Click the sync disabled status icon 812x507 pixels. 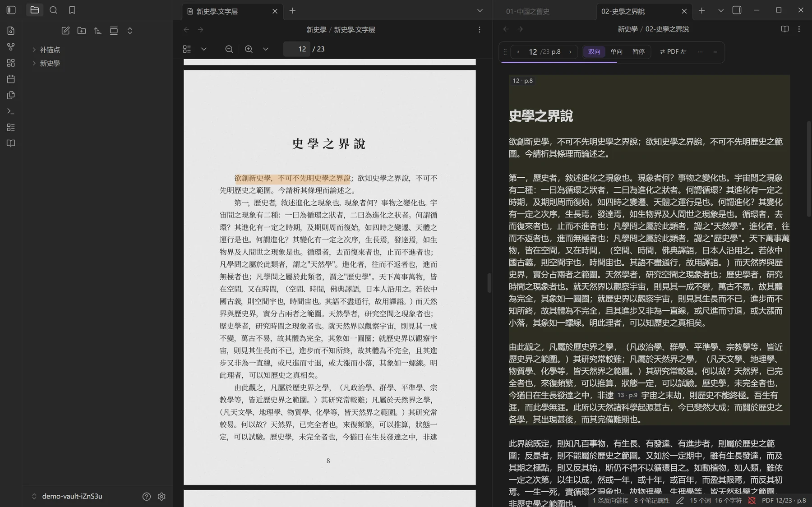(752, 500)
